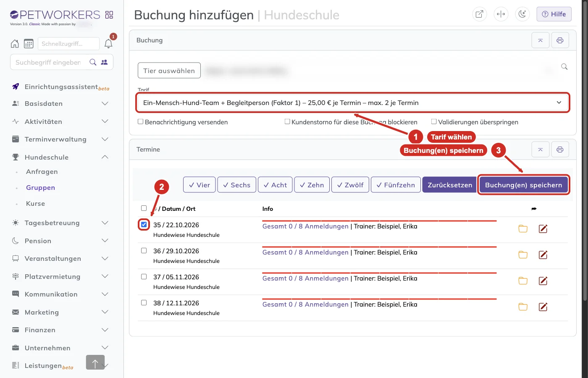Tick Validierungen überspringen checkbox
This screenshot has width=588, height=378.
(x=434, y=121)
